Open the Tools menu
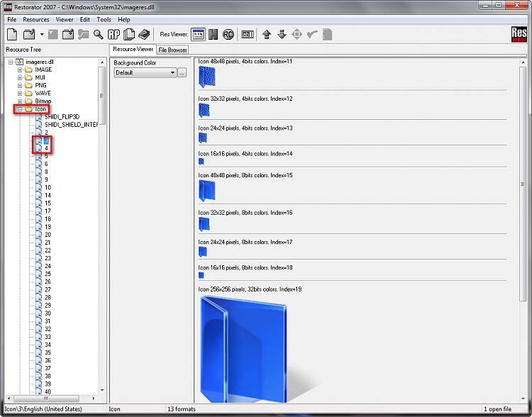Viewport: 532px width, 417px height. (x=104, y=19)
